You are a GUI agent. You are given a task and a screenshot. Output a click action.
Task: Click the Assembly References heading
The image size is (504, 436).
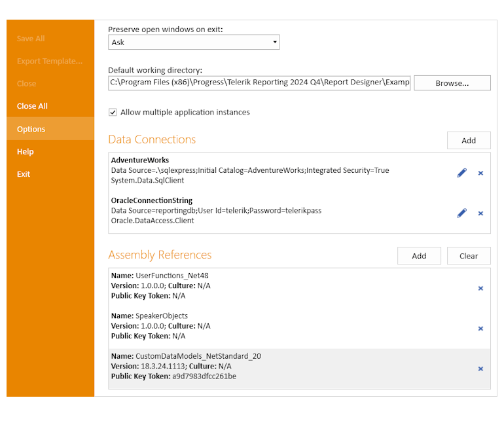click(x=160, y=255)
